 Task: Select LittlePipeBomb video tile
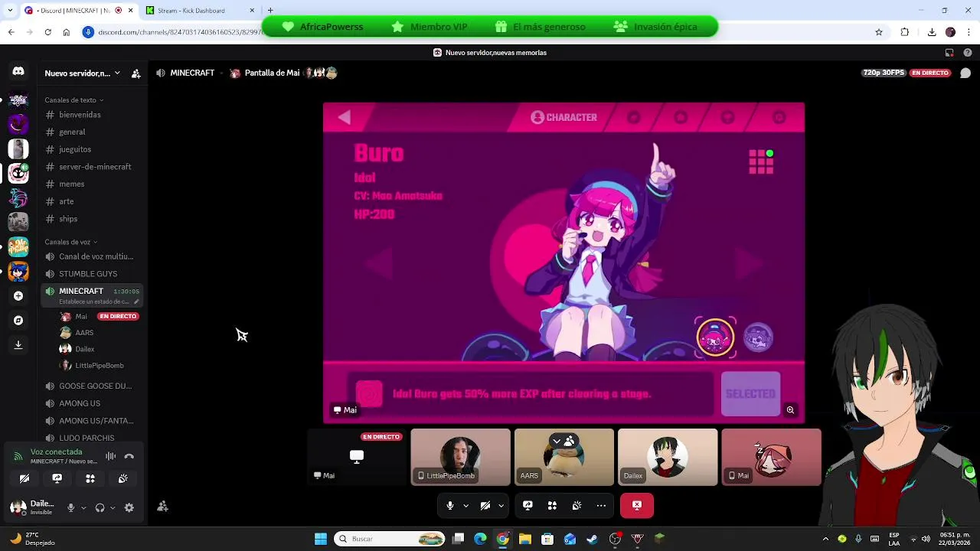[x=460, y=457]
